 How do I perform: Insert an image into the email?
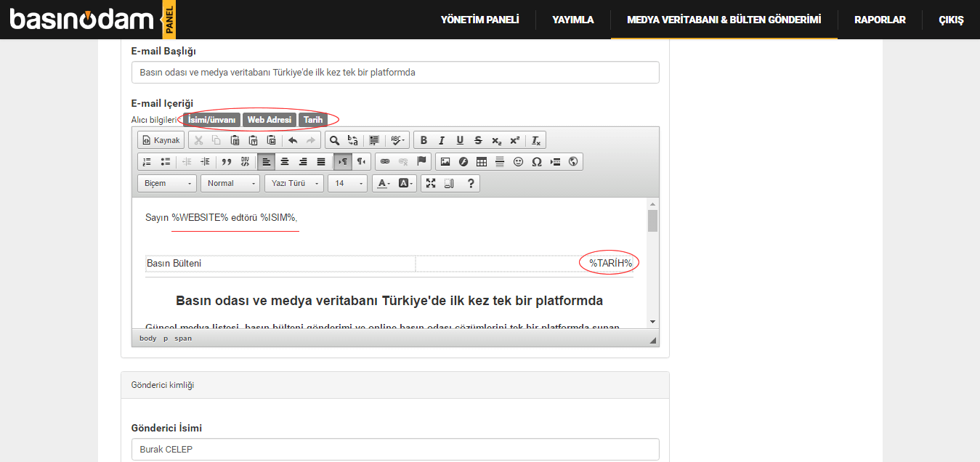pyautogui.click(x=445, y=161)
